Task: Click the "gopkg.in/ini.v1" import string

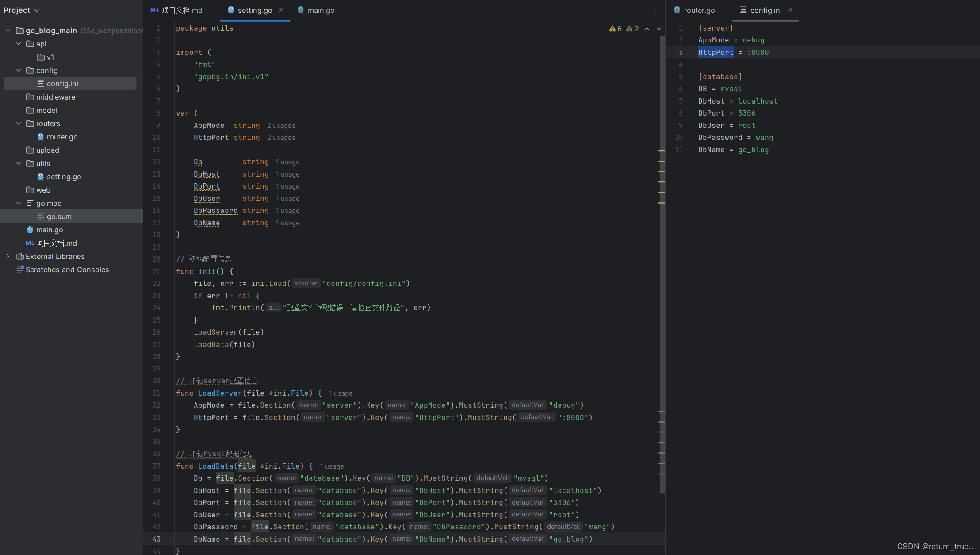Action: [231, 77]
